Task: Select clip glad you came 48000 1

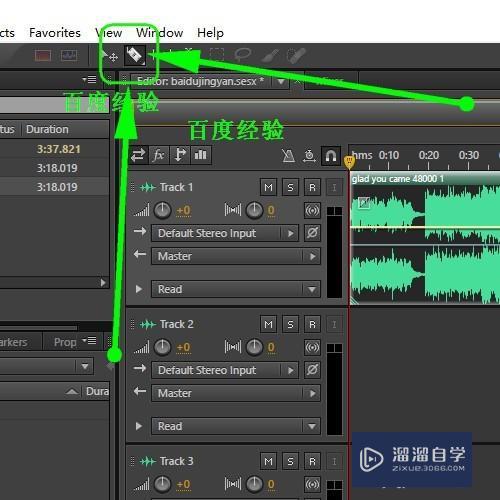Action: coord(425,237)
